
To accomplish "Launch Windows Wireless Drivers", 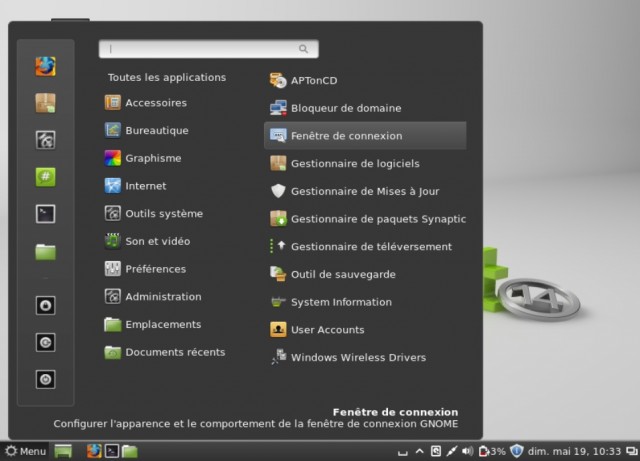I will tap(365, 358).
